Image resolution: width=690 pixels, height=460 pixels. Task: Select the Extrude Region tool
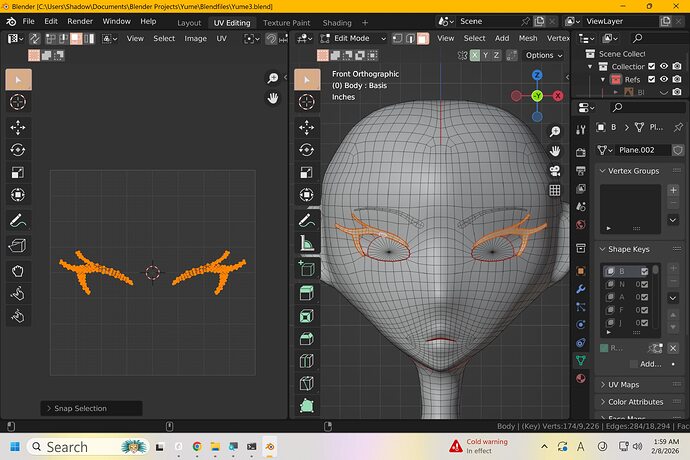[x=307, y=293]
